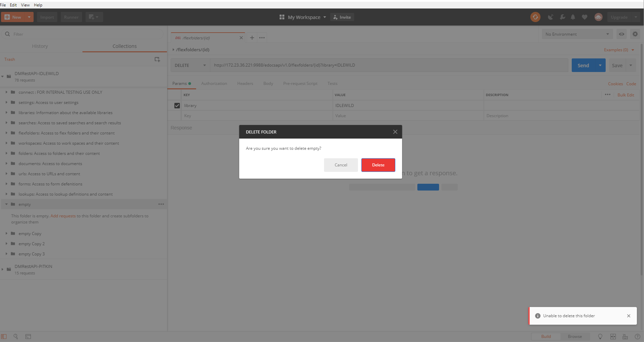The width and height of the screenshot is (644, 342).
Task: Click the sync status icon
Action: (535, 17)
